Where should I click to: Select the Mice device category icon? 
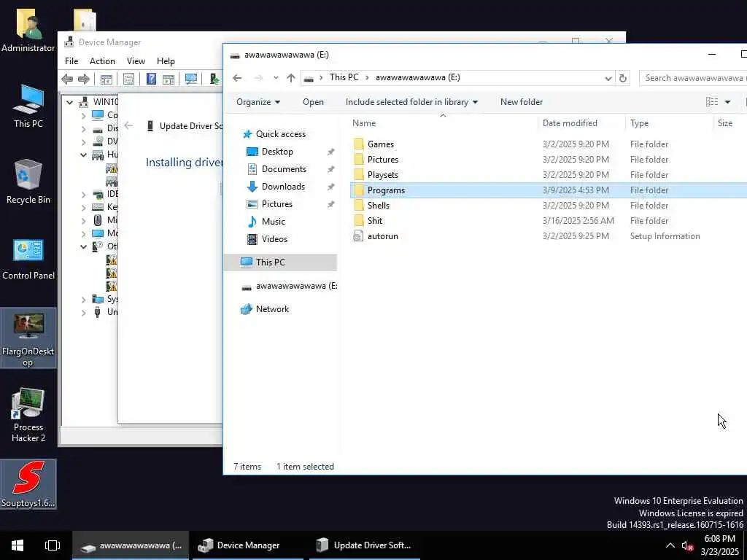tap(98, 220)
